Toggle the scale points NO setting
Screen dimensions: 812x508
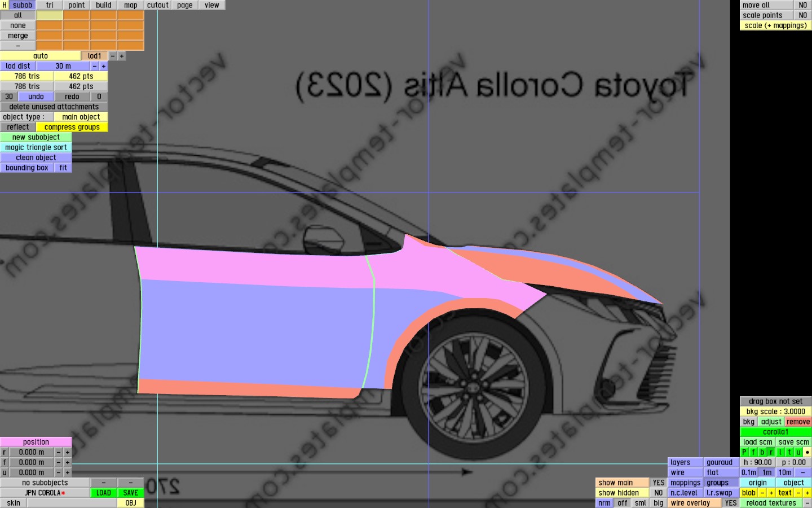pos(803,15)
